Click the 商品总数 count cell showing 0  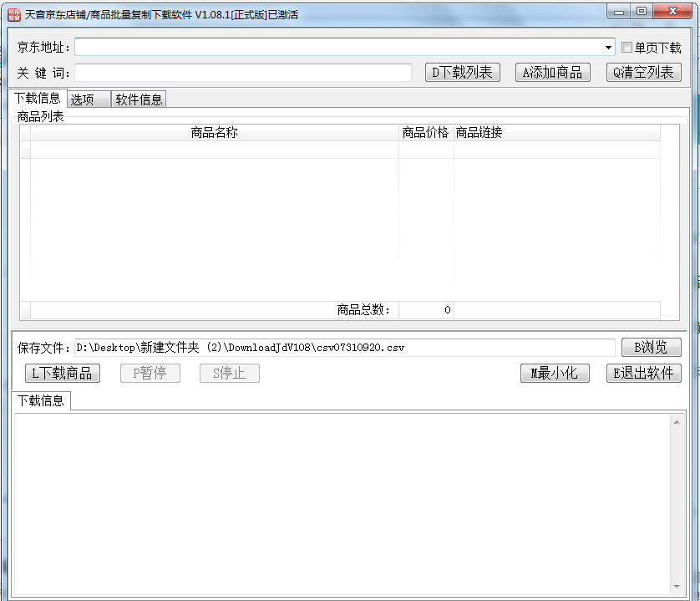tap(426, 310)
